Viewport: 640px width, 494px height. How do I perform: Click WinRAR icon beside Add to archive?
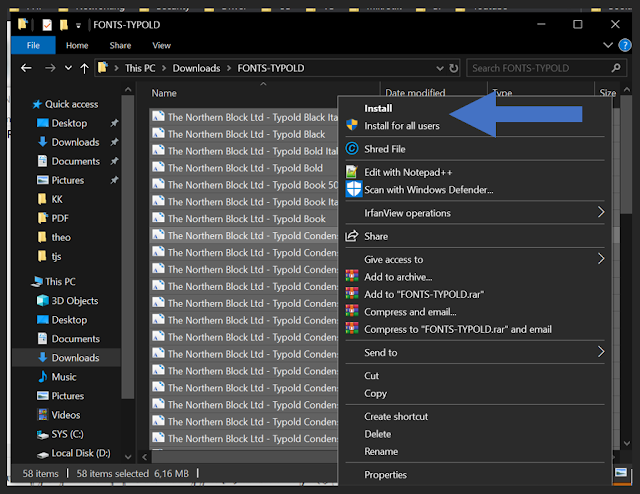(352, 276)
